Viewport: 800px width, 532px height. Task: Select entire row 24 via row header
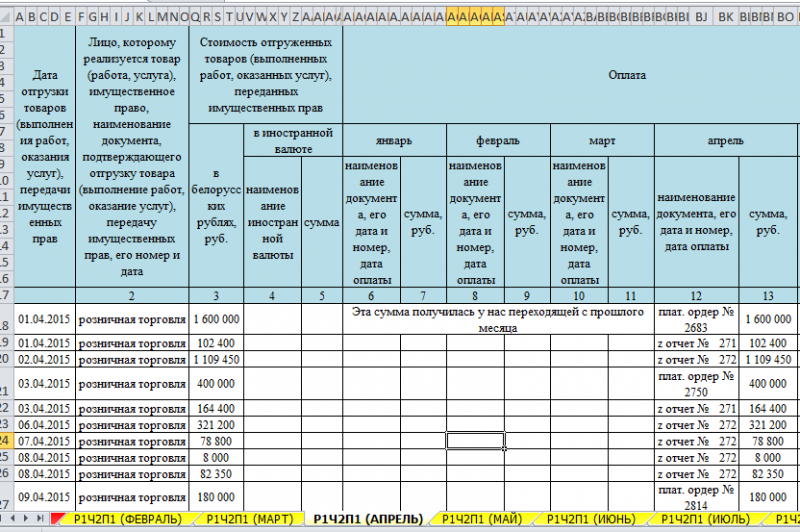(8, 441)
